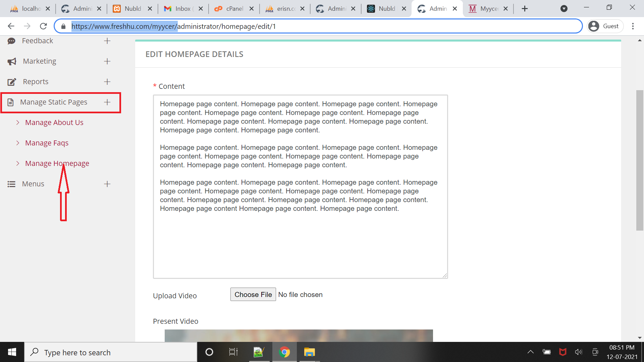Expand the Feedback menu plus sign
Viewport: 644px width, 362px height.
[x=107, y=41]
